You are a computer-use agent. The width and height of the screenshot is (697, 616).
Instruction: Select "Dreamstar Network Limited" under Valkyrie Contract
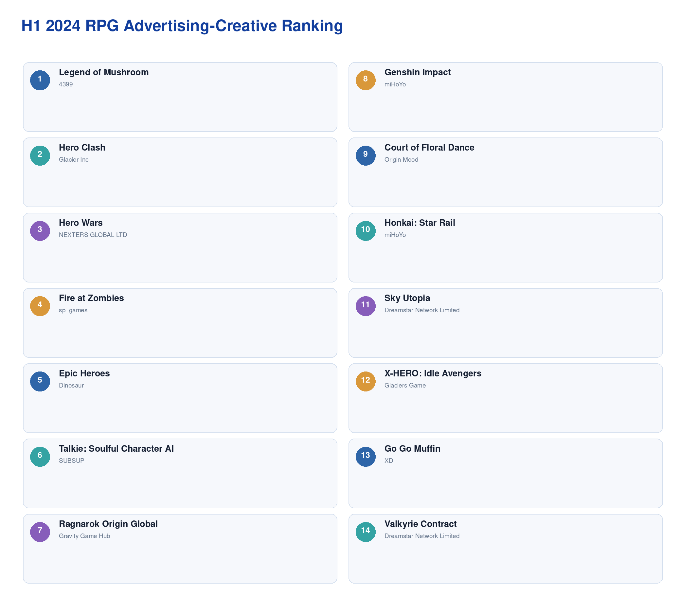pos(422,537)
